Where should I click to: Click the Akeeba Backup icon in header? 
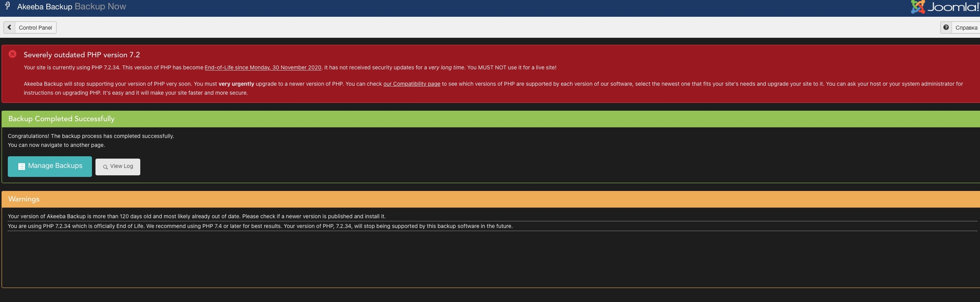7,5
